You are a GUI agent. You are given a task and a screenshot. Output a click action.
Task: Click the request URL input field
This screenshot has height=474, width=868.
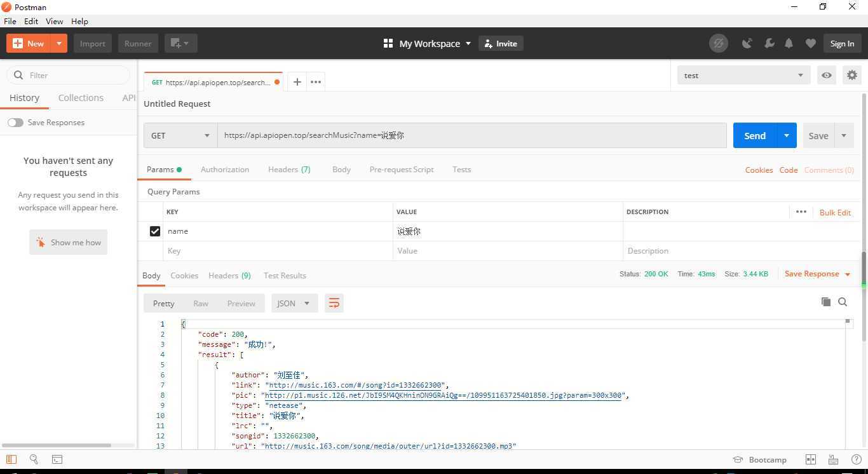click(x=472, y=135)
